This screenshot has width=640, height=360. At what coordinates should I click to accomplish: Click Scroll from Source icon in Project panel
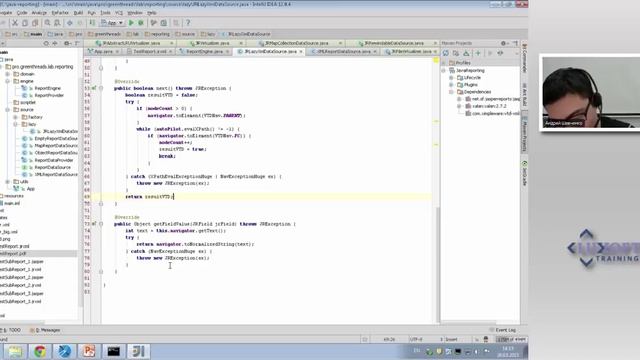(x=46, y=43)
